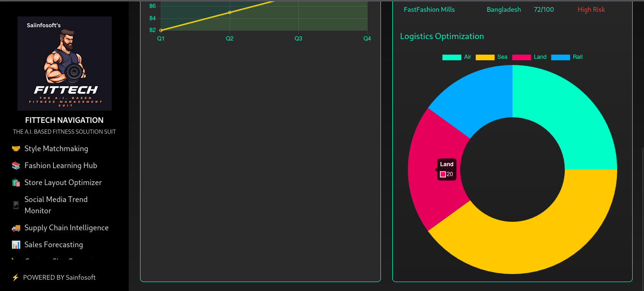Open Supply Chain Intelligence navigation link
This screenshot has height=291, width=644.
[66, 228]
